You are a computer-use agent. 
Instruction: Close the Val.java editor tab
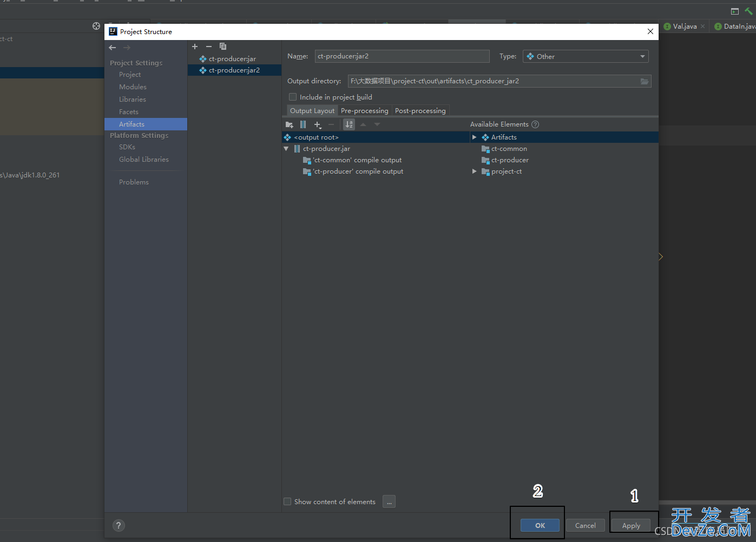tap(703, 26)
